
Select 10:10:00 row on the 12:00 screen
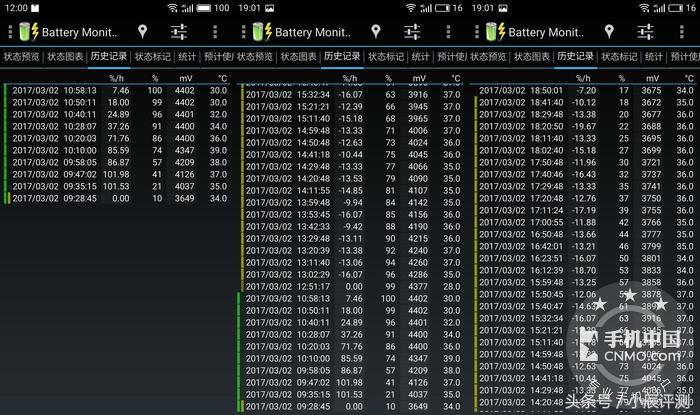pyautogui.click(x=118, y=150)
